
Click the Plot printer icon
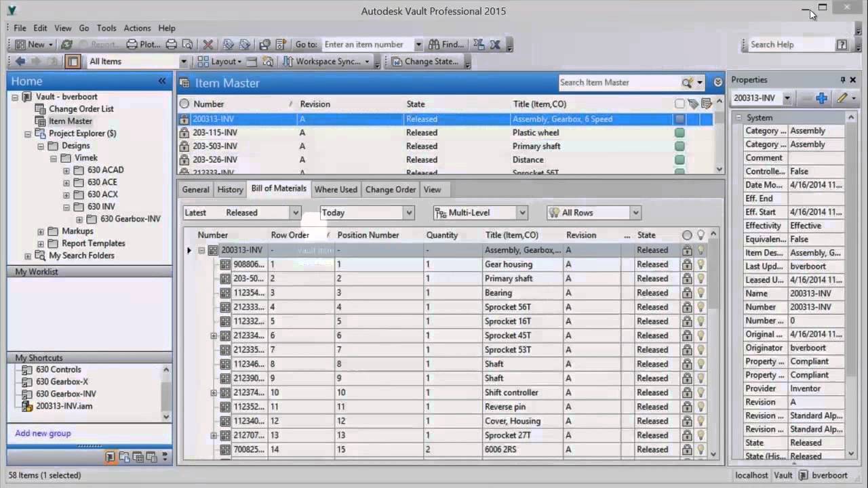[132, 45]
